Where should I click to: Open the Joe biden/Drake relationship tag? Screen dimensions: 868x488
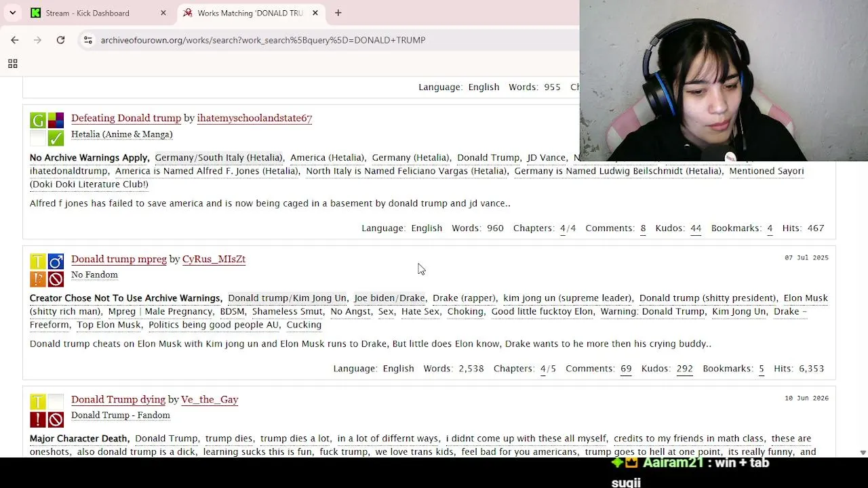coord(389,298)
